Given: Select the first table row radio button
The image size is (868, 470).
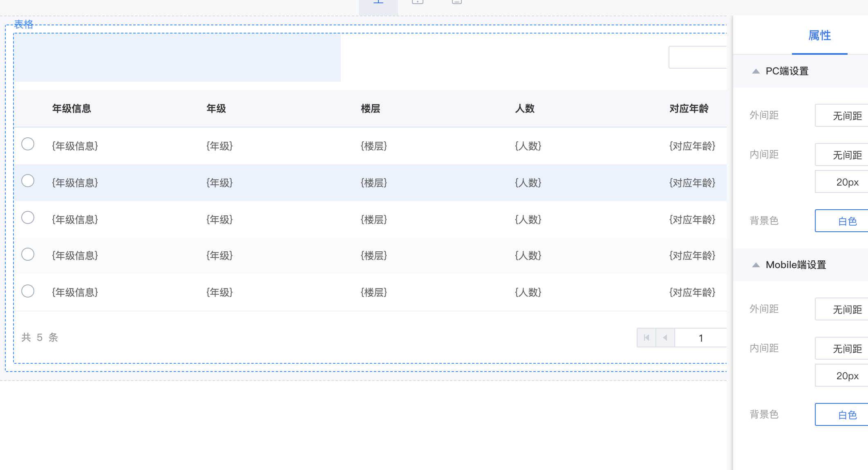Looking at the screenshot, I should (x=28, y=144).
